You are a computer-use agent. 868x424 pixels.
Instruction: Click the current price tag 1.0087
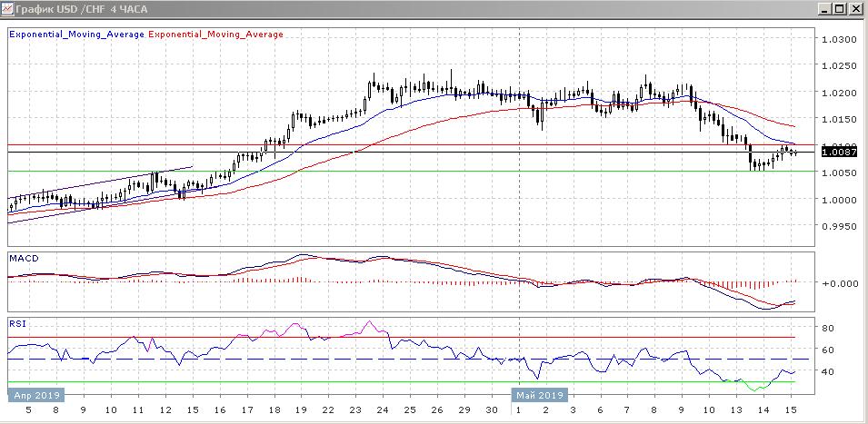coord(838,153)
